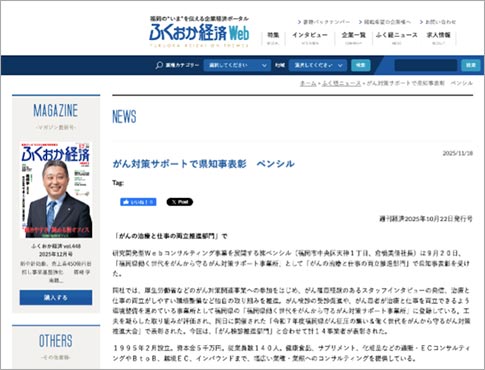The height and width of the screenshot is (370, 485).
Task: Click the NEWS section heading
Action: (124, 117)
